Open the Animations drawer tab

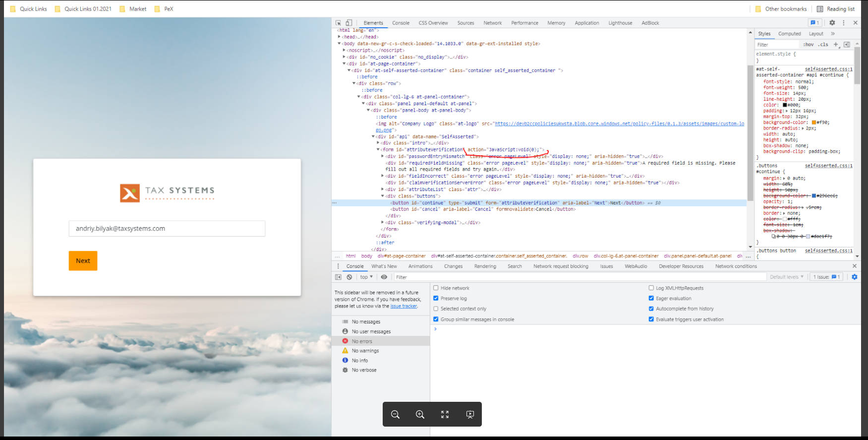pos(420,266)
